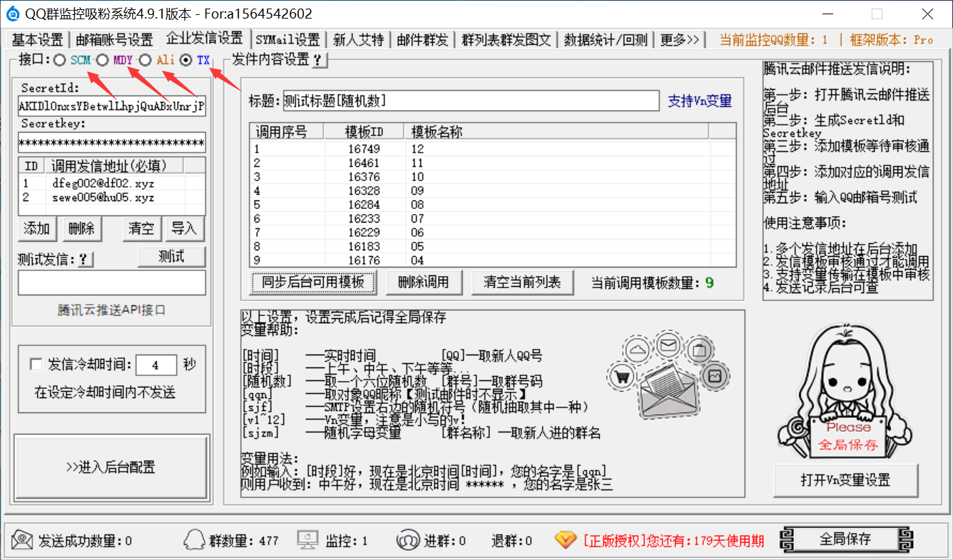Viewport: 953px width, 560px height.
Task: Expand the 更多>> tab list
Action: click(680, 40)
